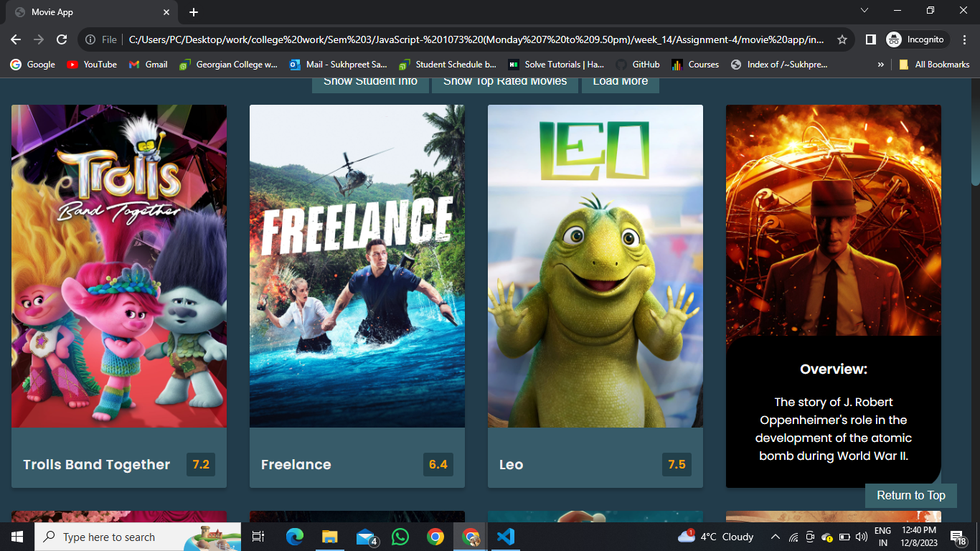Open the battery status tray icon
980x551 pixels.
(844, 537)
